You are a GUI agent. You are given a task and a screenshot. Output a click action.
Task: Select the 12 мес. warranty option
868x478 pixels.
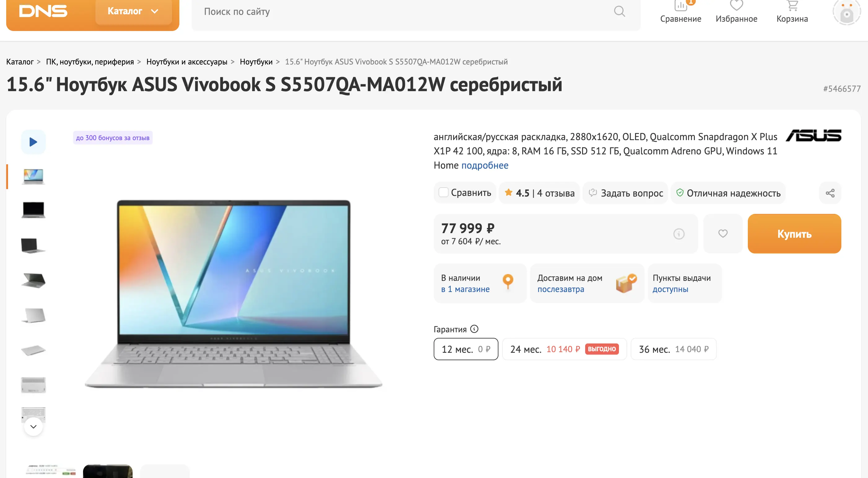[x=466, y=349]
